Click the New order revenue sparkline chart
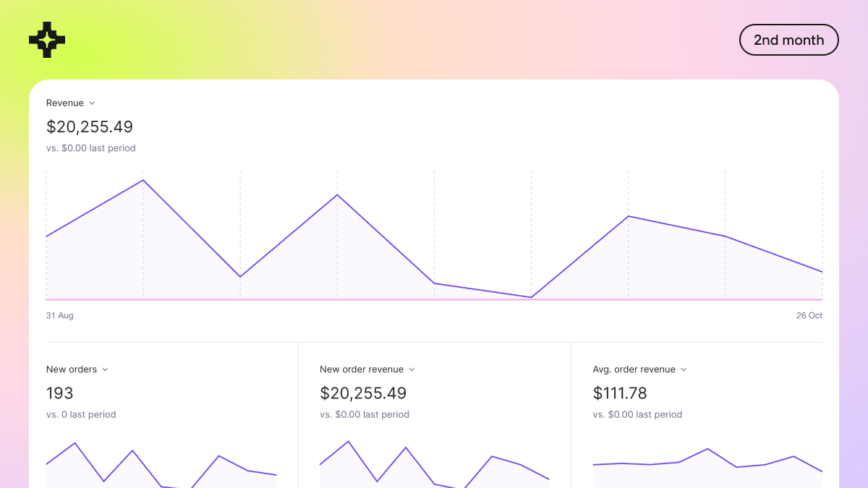The width and height of the screenshot is (868, 488). [434, 463]
